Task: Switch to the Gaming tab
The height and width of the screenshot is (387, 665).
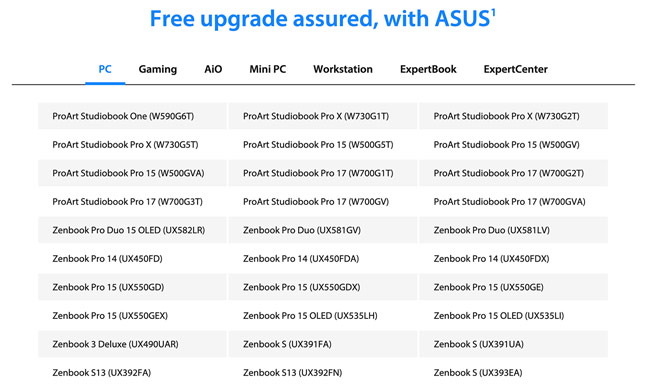Action: (x=157, y=69)
